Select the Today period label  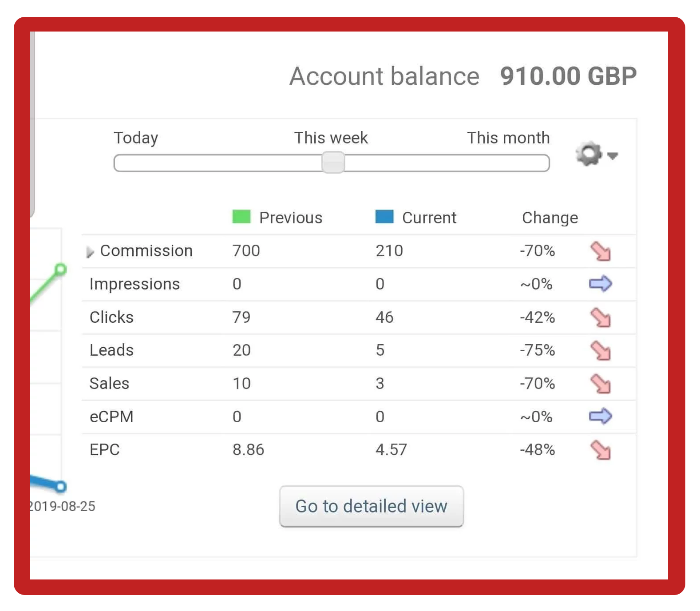(x=136, y=138)
